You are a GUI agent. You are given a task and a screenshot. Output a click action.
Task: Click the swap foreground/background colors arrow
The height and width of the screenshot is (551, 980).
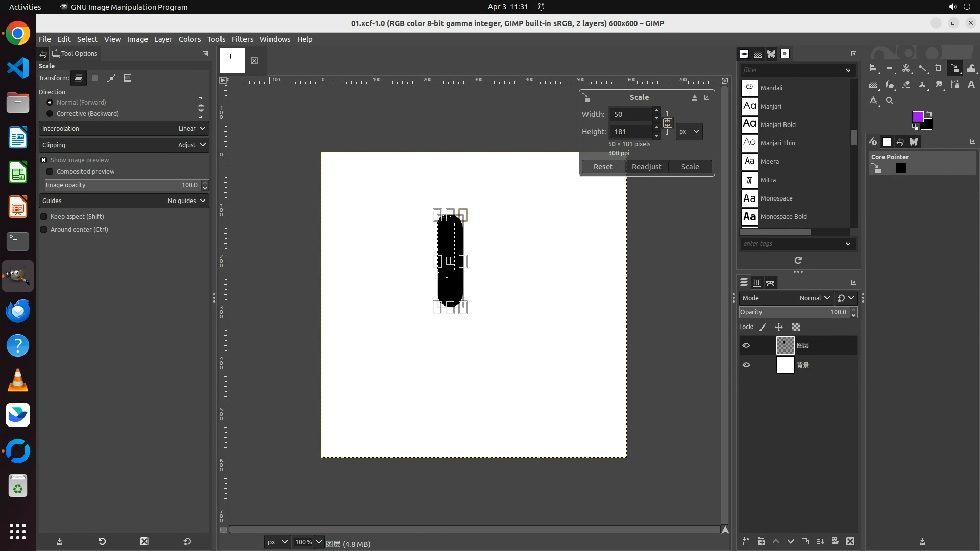click(x=929, y=114)
